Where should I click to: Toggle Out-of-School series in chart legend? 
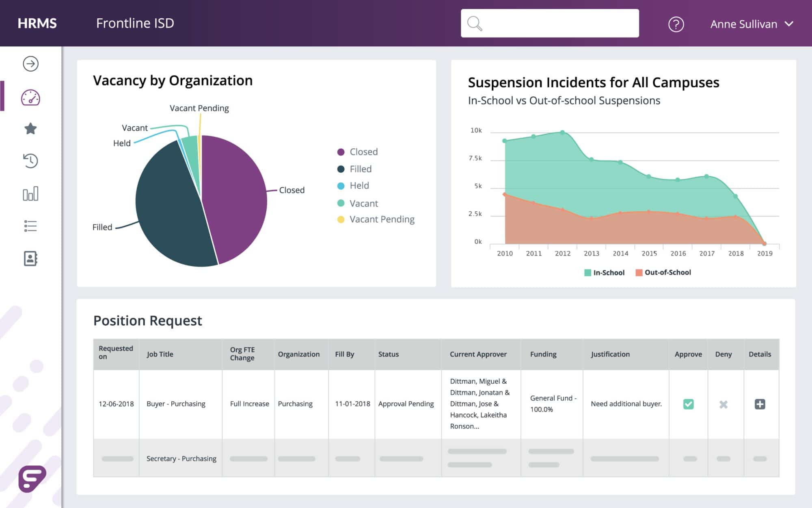[663, 273]
